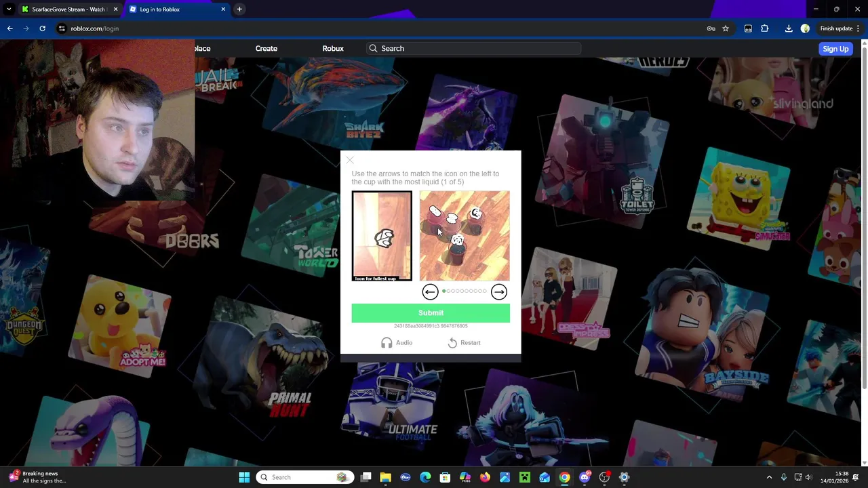Reload the current page

(42, 28)
